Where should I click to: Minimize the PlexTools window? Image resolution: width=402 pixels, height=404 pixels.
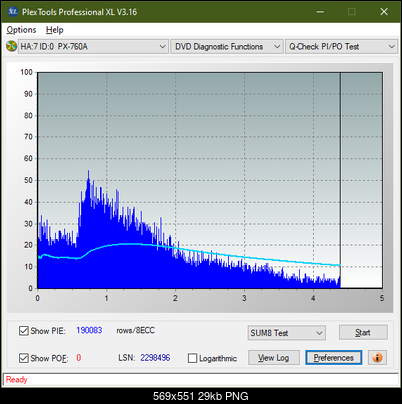pyautogui.click(x=320, y=12)
